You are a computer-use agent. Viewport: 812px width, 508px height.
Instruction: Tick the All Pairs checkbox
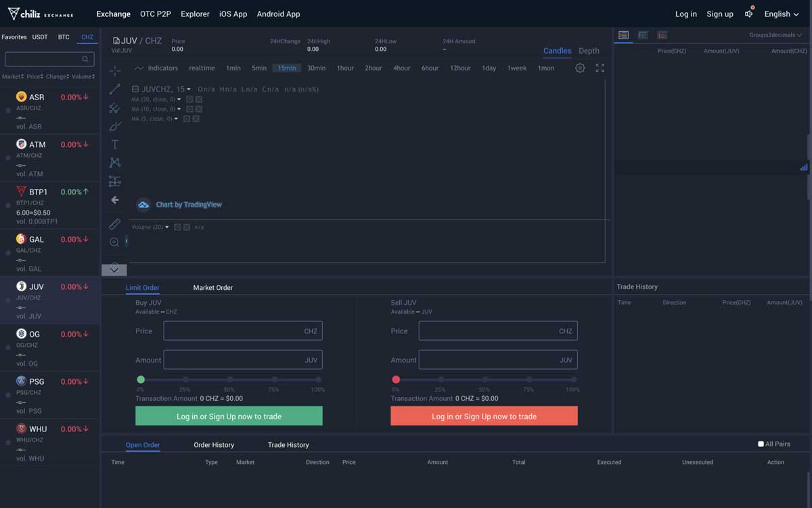click(x=761, y=444)
